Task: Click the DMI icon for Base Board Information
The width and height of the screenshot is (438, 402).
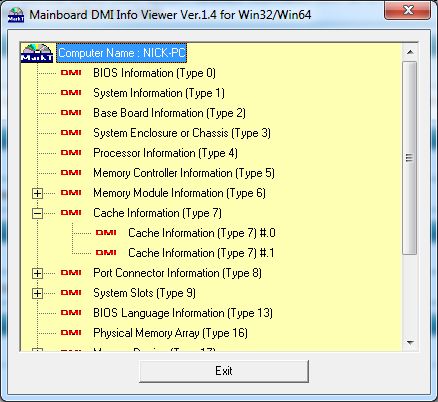Action: pyautogui.click(x=71, y=113)
